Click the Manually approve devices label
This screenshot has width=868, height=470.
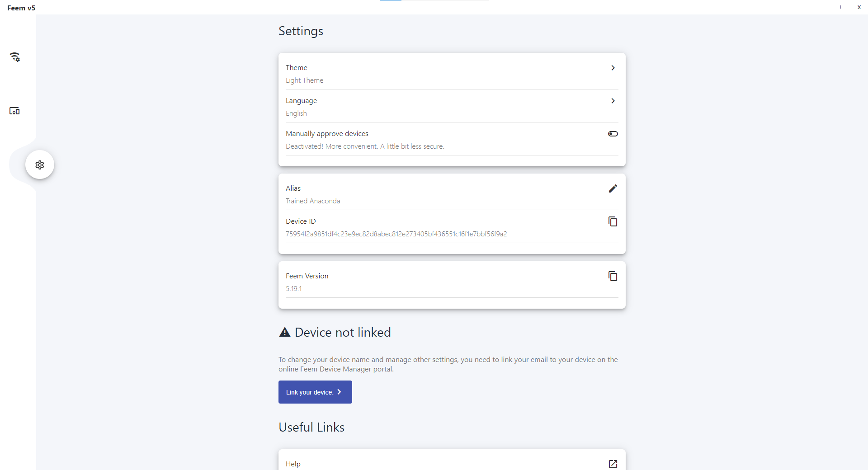(327, 134)
